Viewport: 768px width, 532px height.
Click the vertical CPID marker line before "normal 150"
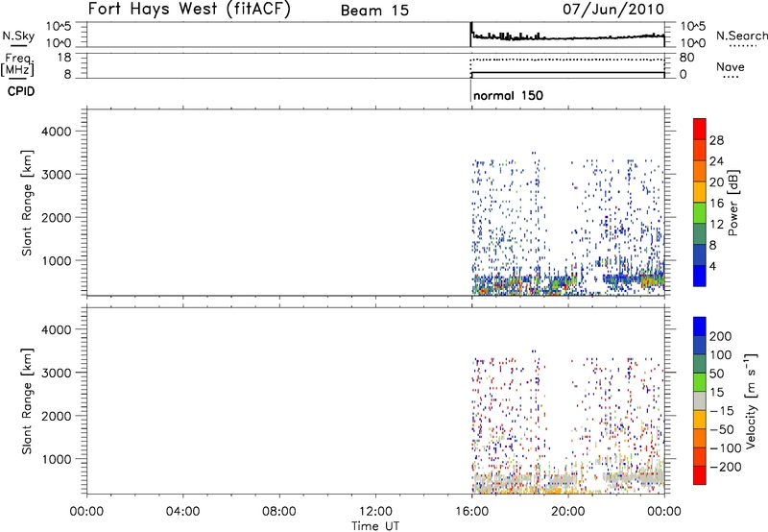470,91
